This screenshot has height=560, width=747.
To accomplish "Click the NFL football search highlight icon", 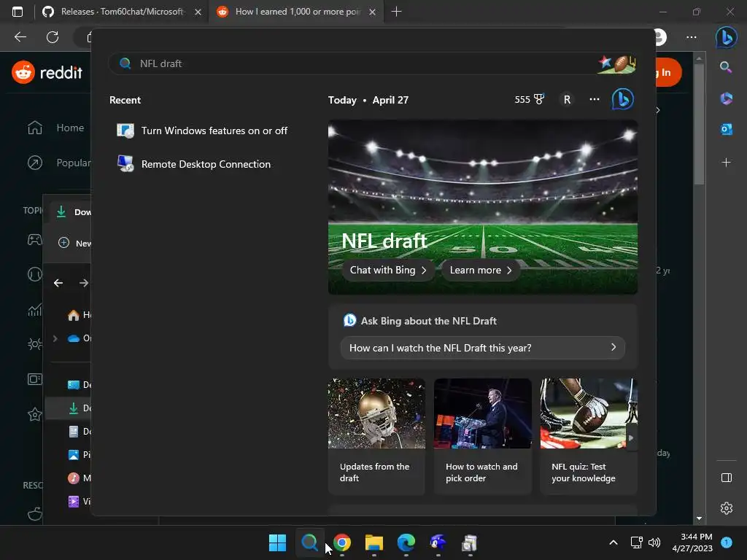I will point(617,63).
